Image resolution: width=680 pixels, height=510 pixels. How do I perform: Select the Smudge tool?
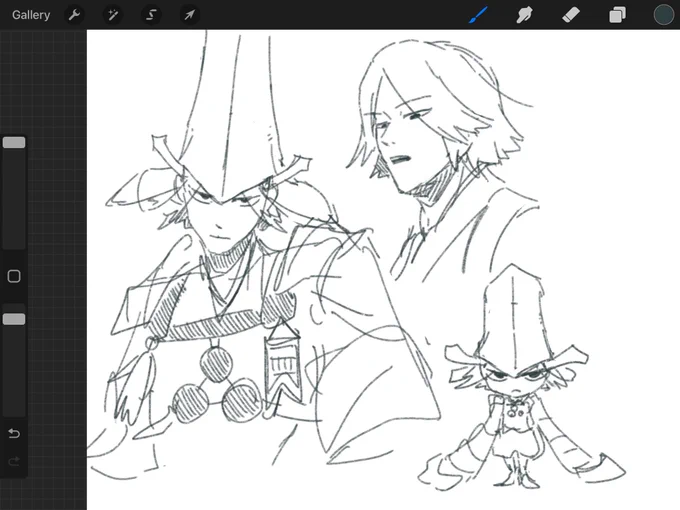point(524,15)
